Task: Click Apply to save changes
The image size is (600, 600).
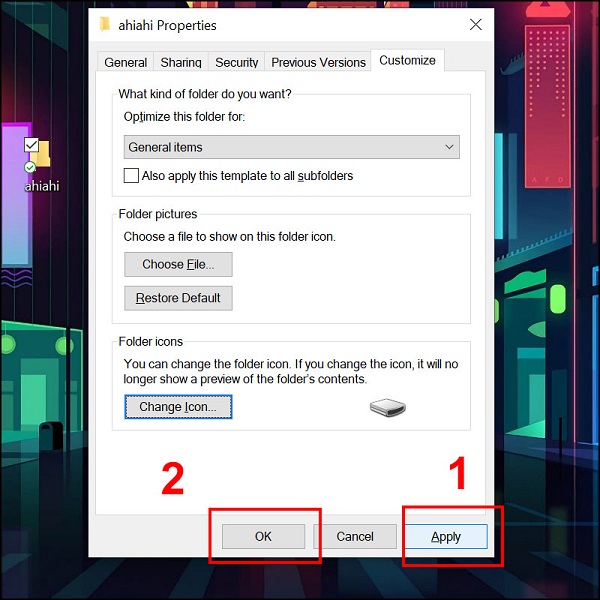Action: coord(445,536)
